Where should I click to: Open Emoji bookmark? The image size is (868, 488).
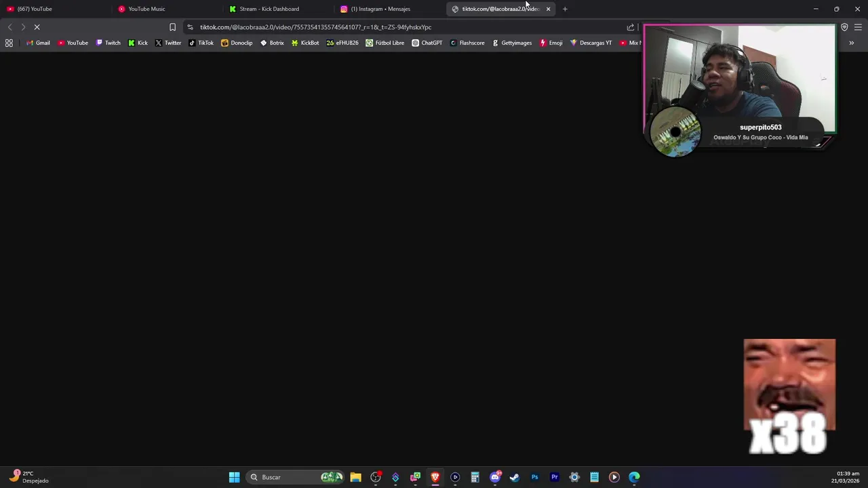(x=551, y=43)
